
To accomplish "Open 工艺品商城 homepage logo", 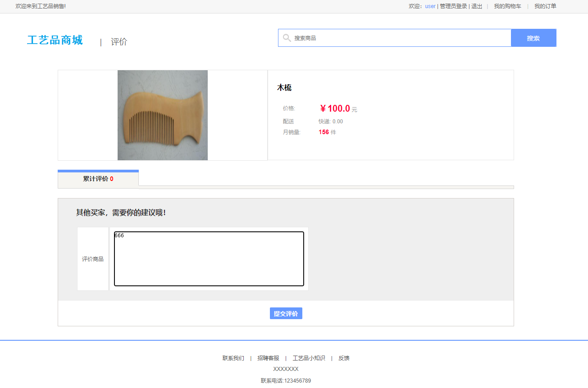I will 55,40.
